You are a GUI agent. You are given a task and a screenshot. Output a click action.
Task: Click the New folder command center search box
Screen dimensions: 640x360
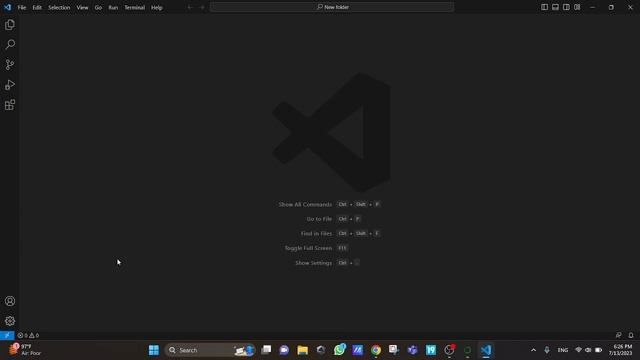pos(332,7)
